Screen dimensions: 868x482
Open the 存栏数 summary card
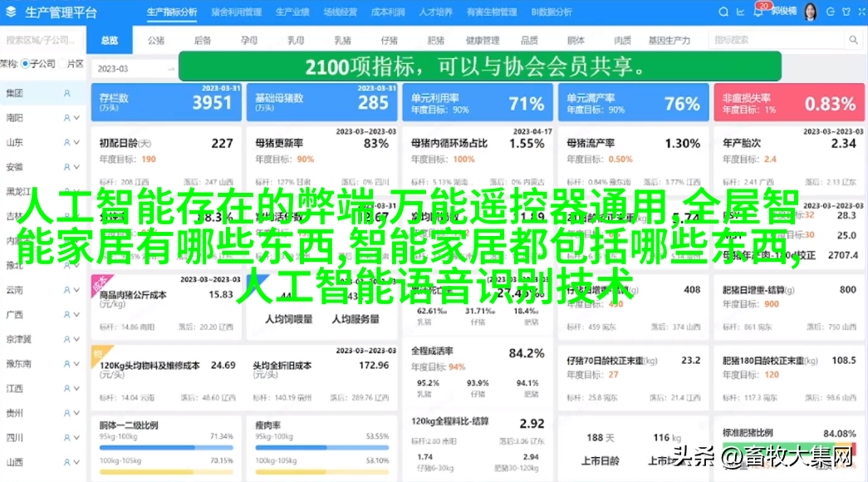(x=166, y=102)
